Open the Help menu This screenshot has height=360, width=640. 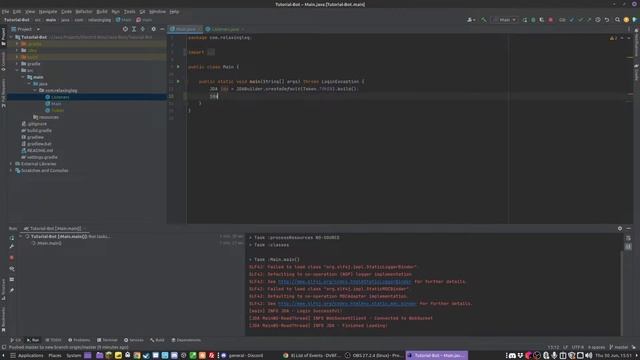(174, 11)
